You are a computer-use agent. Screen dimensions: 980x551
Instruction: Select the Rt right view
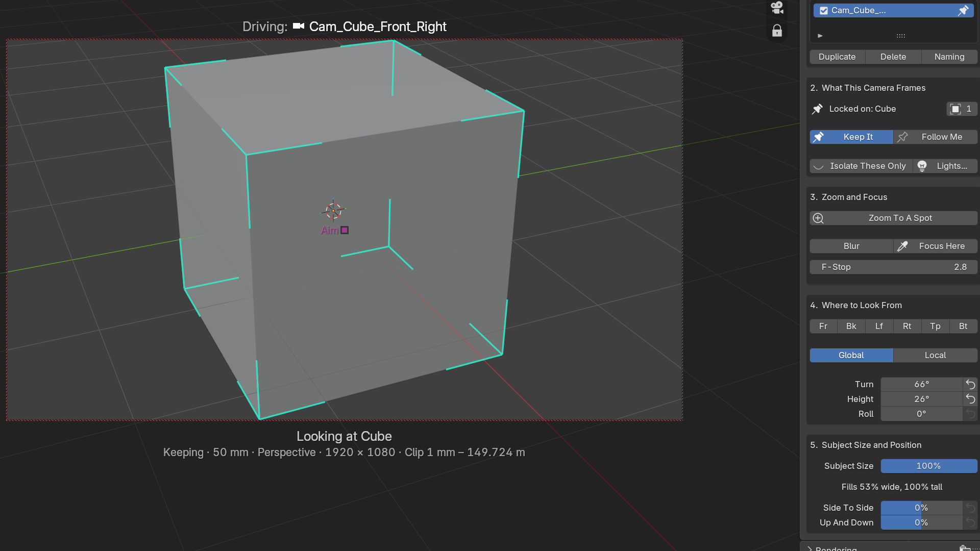point(907,326)
